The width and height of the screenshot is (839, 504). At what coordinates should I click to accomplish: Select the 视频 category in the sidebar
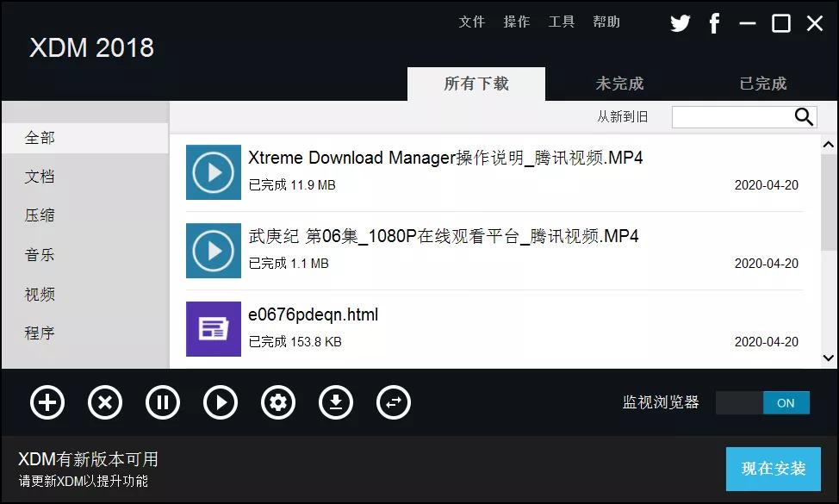coord(39,294)
